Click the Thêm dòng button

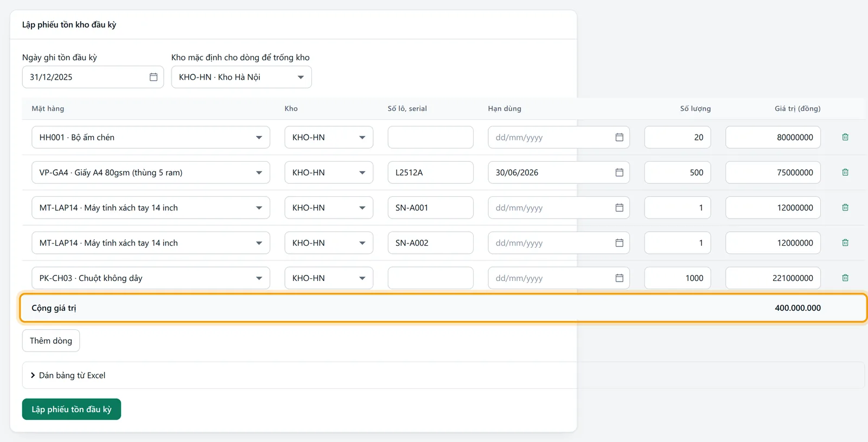tap(51, 341)
